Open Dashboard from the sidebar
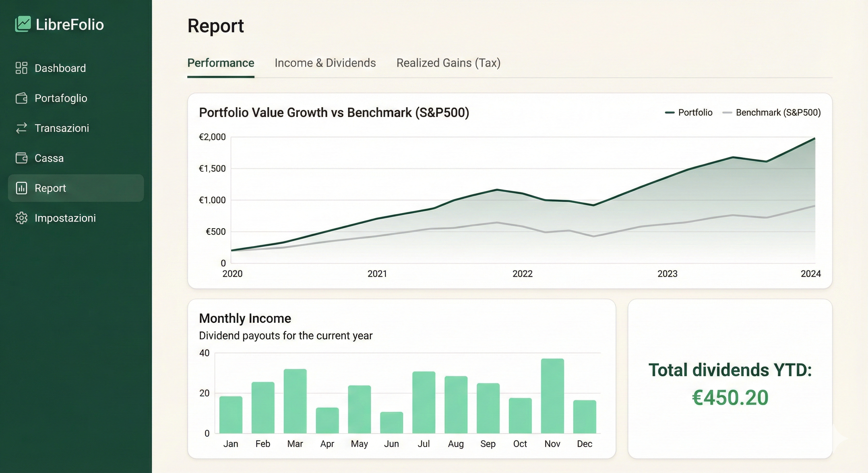The width and height of the screenshot is (868, 473). (x=60, y=68)
